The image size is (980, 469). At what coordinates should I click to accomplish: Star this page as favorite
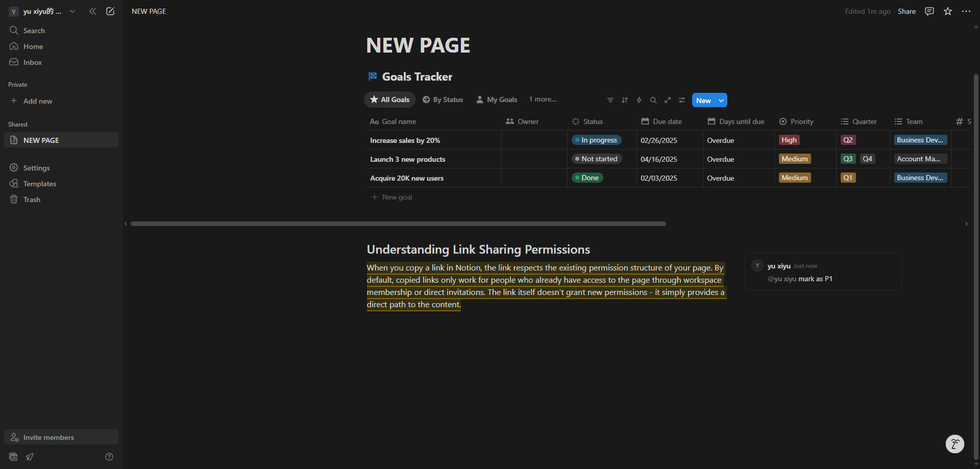948,11
